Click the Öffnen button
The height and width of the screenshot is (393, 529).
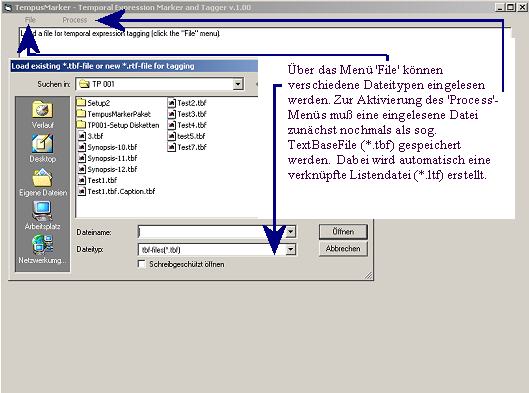(x=343, y=232)
